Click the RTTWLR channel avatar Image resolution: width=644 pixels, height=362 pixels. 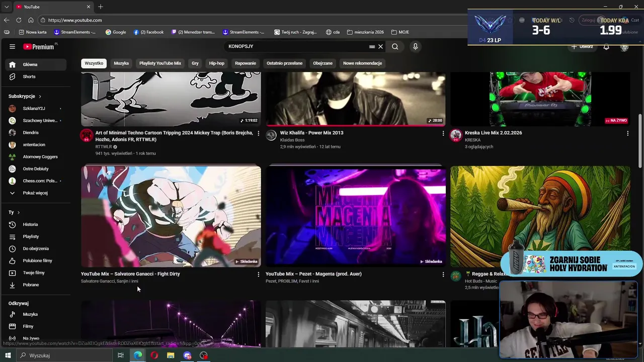coord(87,135)
